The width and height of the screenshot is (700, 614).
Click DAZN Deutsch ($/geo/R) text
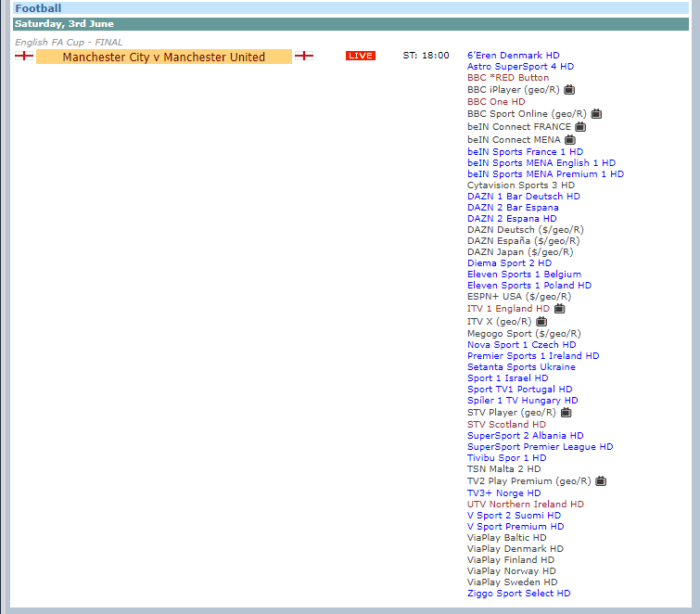[x=526, y=230]
